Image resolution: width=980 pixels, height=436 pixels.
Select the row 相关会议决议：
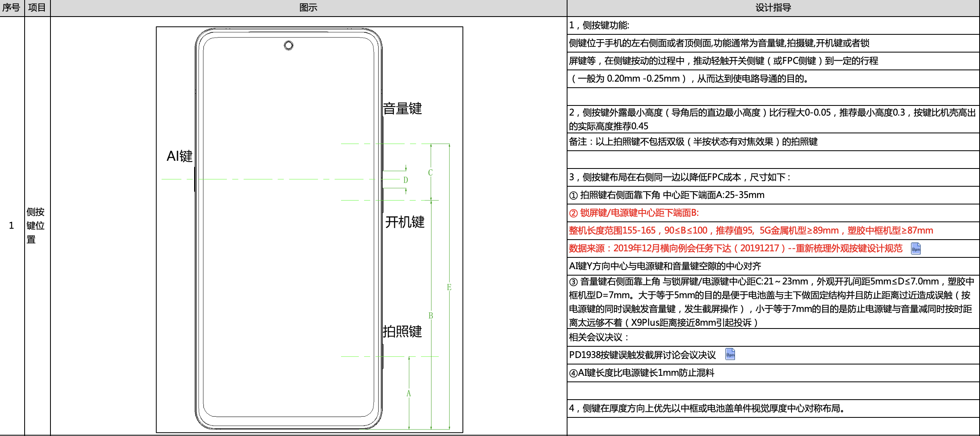point(773,337)
